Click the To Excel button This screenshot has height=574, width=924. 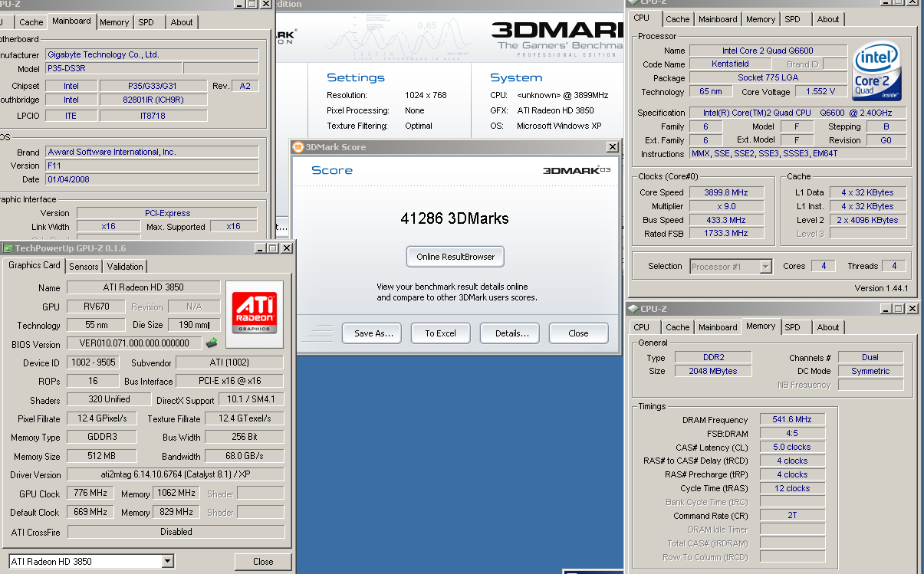[441, 333]
